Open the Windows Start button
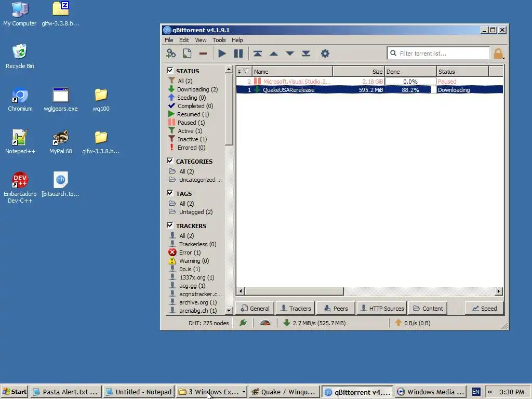The width and height of the screenshot is (532, 399). pos(15,392)
